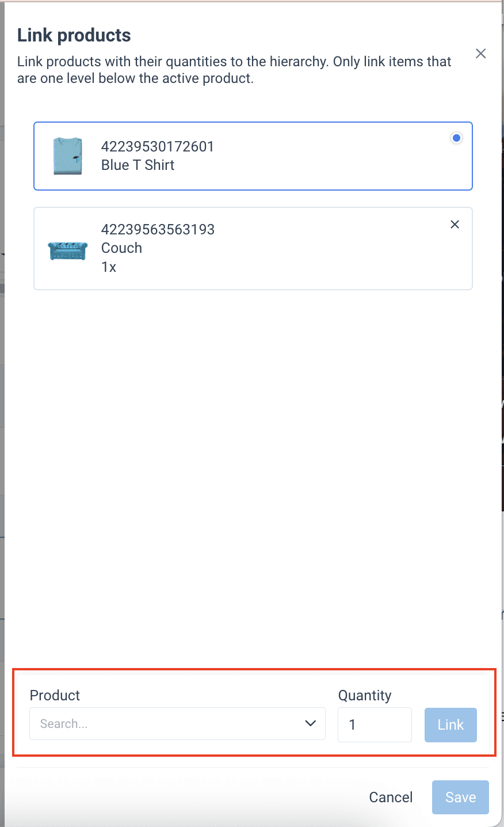Image resolution: width=504 pixels, height=827 pixels.
Task: Click the Blue T Shirt thumbnail image
Action: [68, 155]
